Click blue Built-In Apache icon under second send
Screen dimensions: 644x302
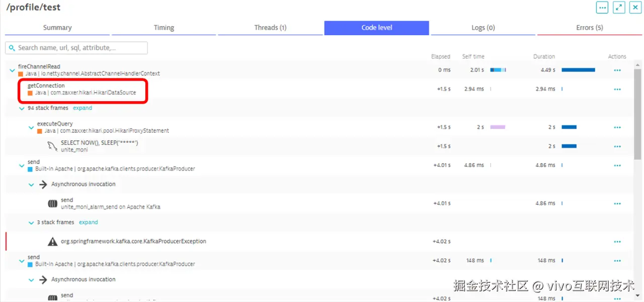click(30, 264)
